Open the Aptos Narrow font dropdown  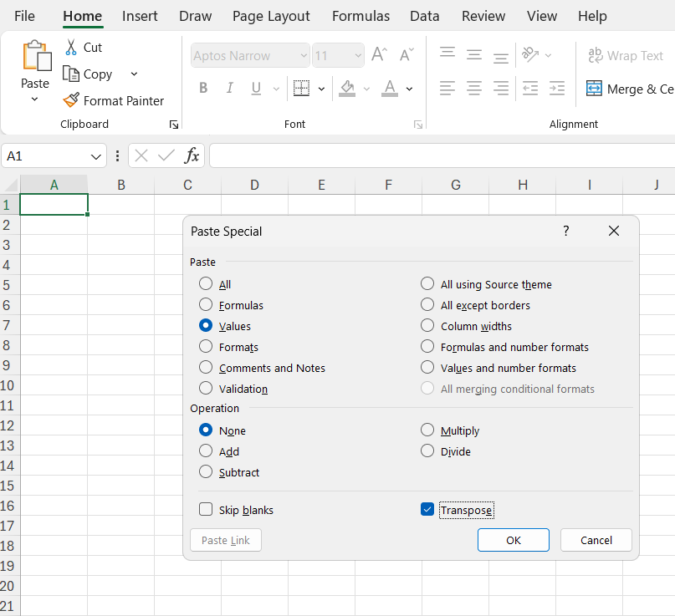pos(304,55)
